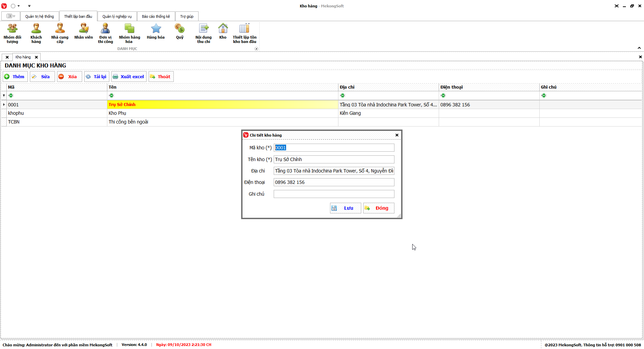The height and width of the screenshot is (349, 644).
Task: Open the quick access toolbar dropdown arrow
Action: pos(29,6)
